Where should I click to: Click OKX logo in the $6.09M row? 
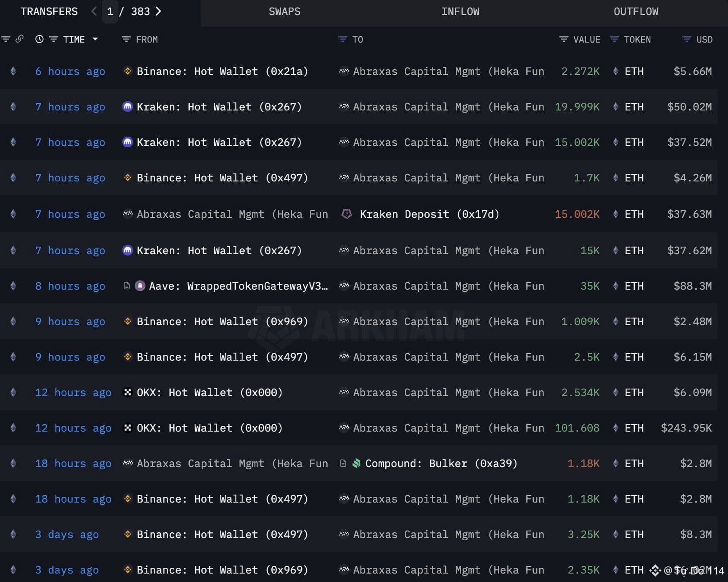(128, 392)
